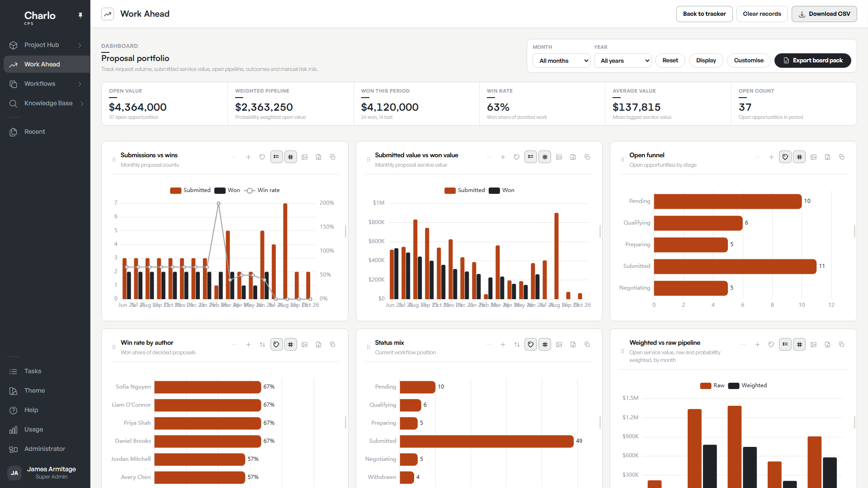Screen dimensions: 868x488
Task: Click plus icon on Status mix card
Action: (503, 345)
